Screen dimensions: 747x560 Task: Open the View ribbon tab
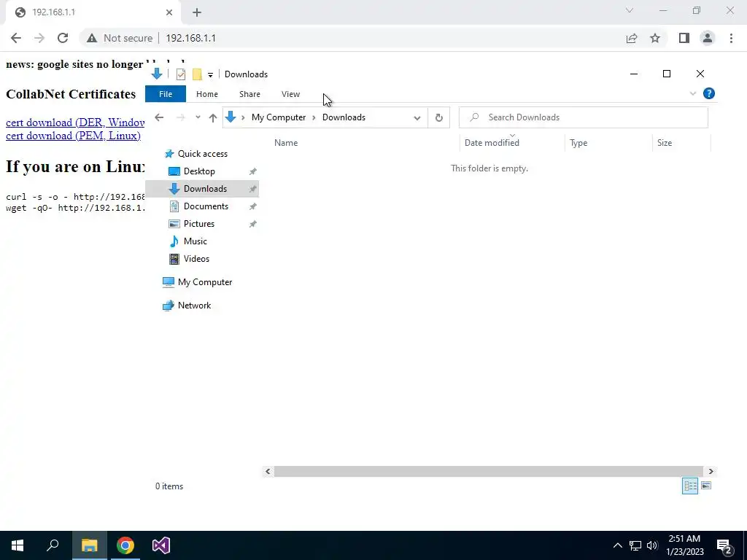point(290,94)
